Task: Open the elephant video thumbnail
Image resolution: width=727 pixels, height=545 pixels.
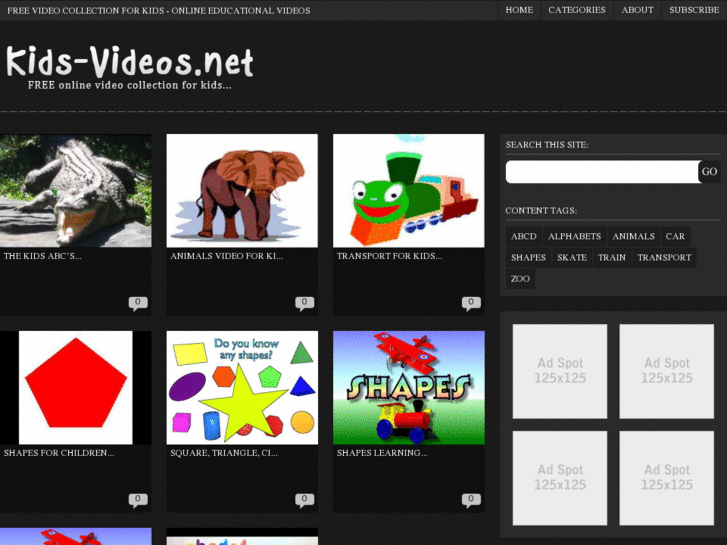Action: [x=242, y=191]
